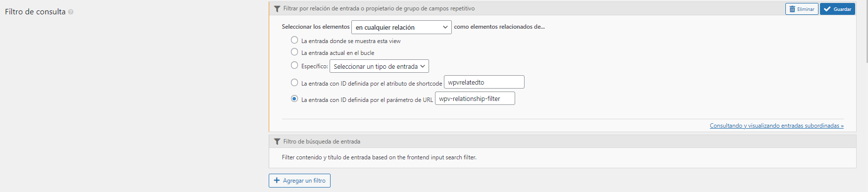Image resolution: width=868 pixels, height=192 pixels.
Task: Select 'La entrada donde se muestra esta view' radio
Action: 294,40
